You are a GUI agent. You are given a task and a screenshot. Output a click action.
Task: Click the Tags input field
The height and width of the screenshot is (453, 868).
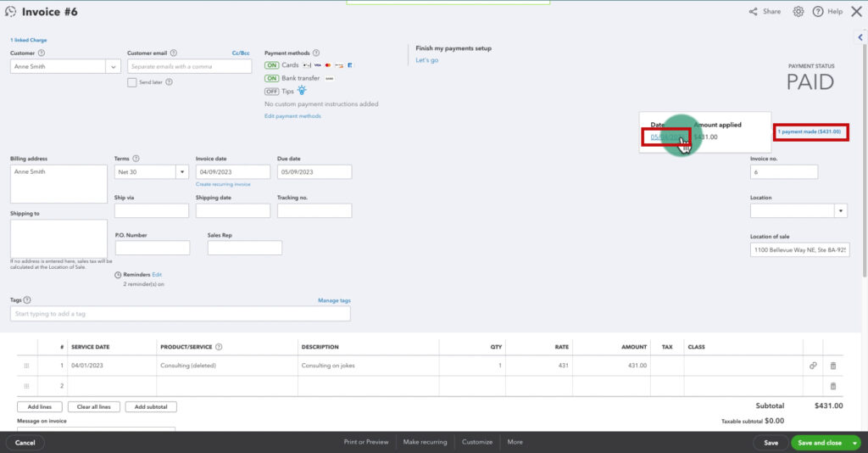[x=181, y=313]
